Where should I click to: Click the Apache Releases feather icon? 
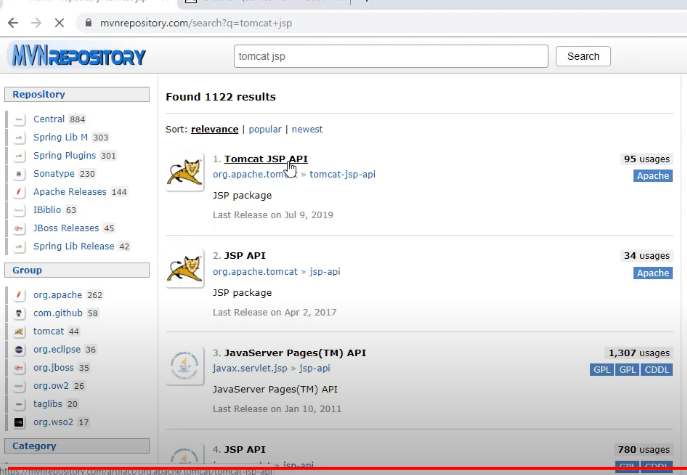19,192
